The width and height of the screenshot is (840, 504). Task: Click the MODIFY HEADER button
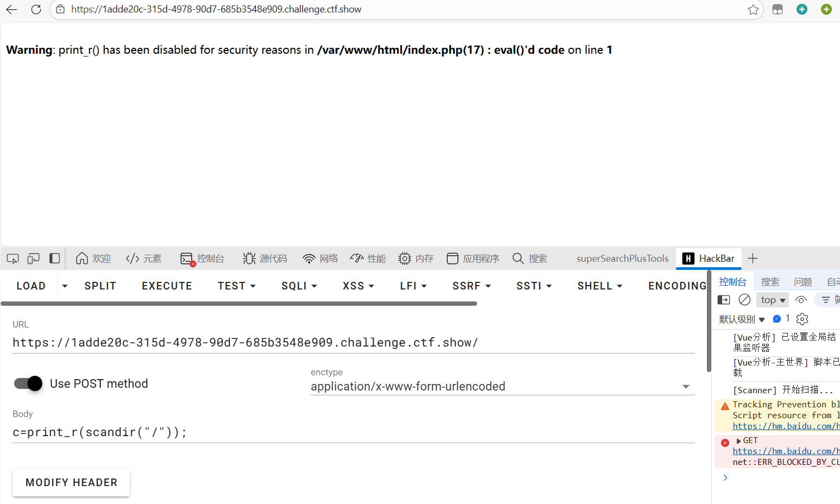click(x=71, y=483)
